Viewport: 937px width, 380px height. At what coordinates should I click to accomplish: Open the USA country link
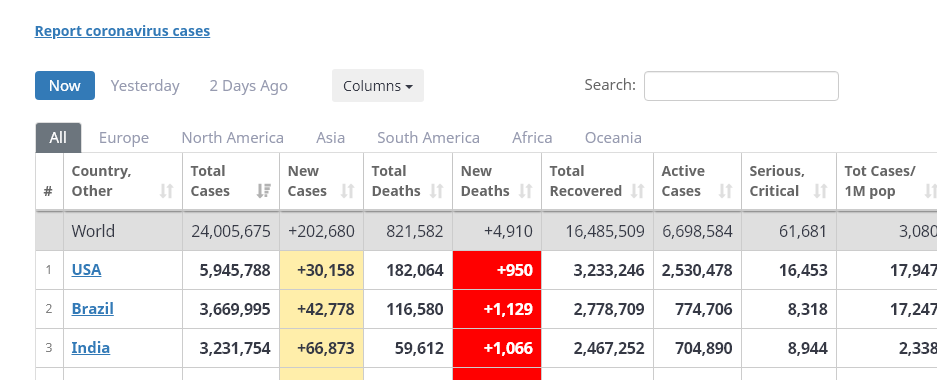pyautogui.click(x=86, y=270)
